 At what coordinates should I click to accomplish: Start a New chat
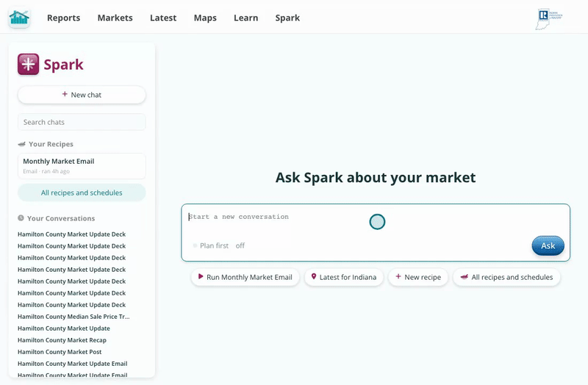coord(82,95)
